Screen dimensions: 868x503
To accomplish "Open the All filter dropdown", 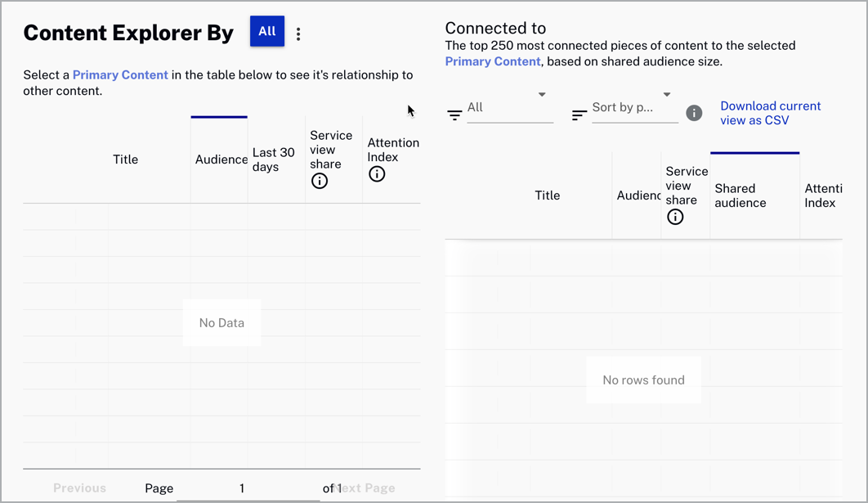I will tap(507, 106).
